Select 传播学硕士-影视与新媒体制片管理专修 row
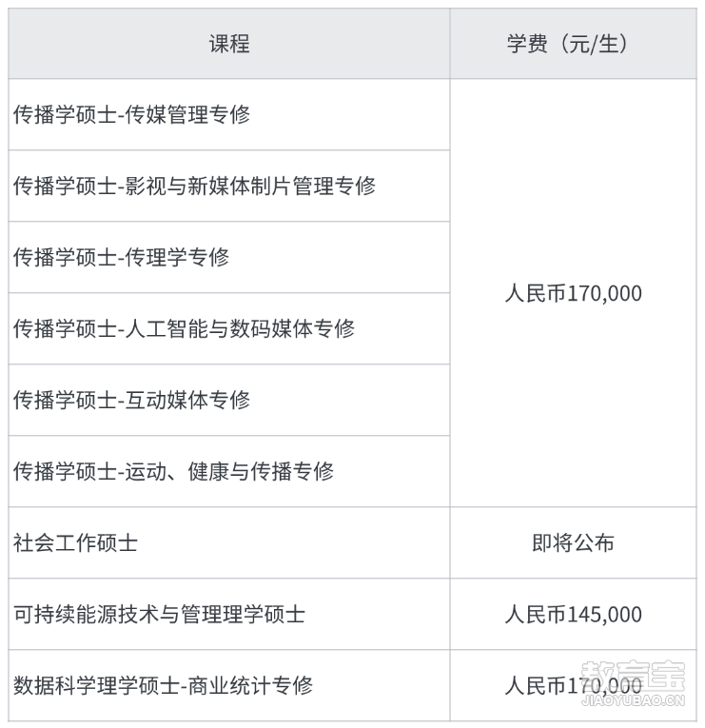The height and width of the screenshot is (728, 705). point(229,187)
